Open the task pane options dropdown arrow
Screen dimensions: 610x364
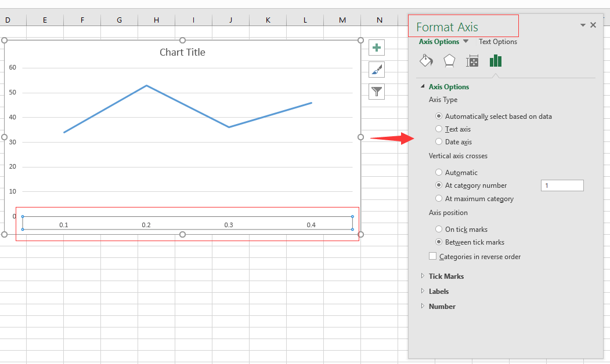[583, 26]
